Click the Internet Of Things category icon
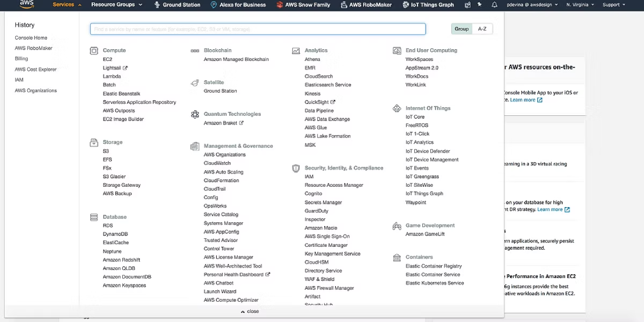This screenshot has height=322, width=644. [397, 108]
